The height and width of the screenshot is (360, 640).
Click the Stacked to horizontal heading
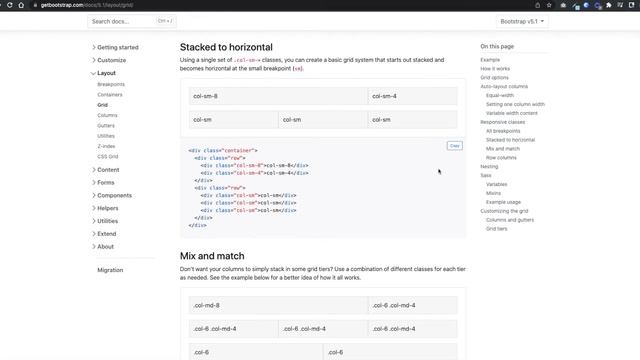pos(226,47)
